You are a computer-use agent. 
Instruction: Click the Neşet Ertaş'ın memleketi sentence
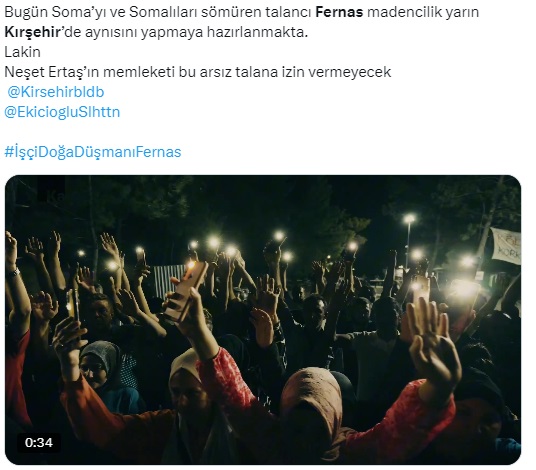[198, 72]
